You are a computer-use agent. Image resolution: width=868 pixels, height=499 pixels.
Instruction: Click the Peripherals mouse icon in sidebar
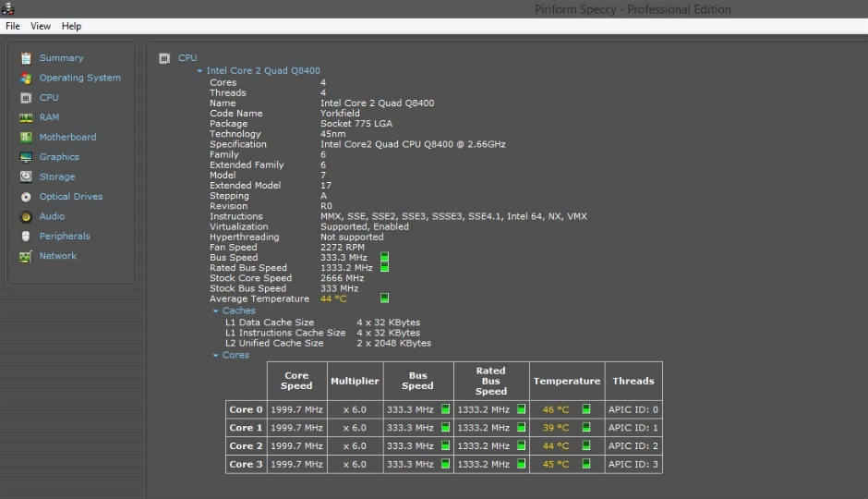[26, 237]
